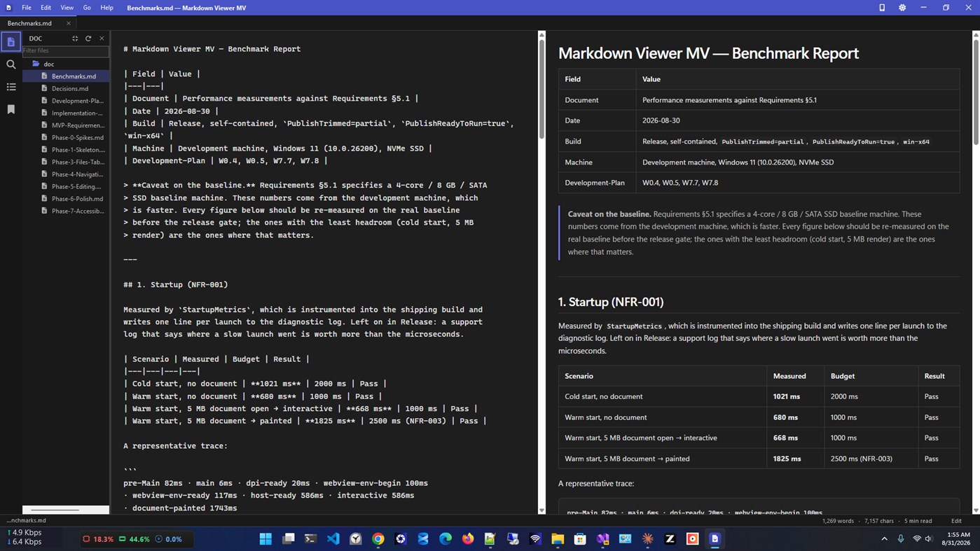Image resolution: width=980 pixels, height=551 pixels.
Task: Click the preview pane vertical scrollbar thumb
Action: point(976,92)
